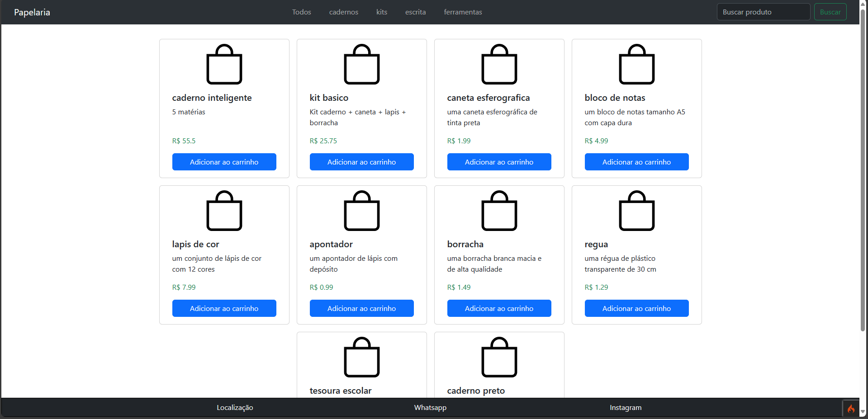
Task: Click the bloco de notas product icon
Action: 636,64
